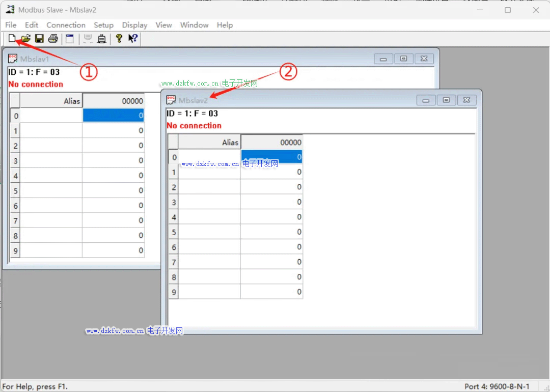
Task: Click the Mbslav2 window title bar text
Action: (193, 100)
